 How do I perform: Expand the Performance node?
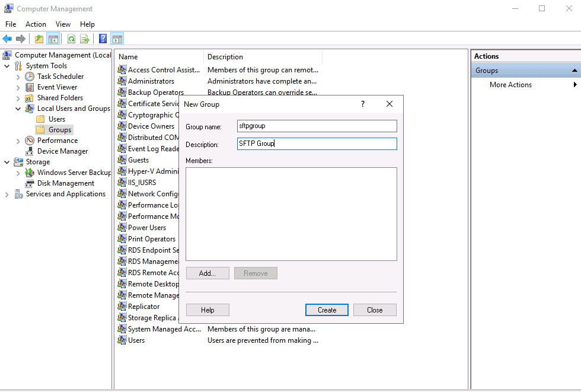tap(18, 141)
